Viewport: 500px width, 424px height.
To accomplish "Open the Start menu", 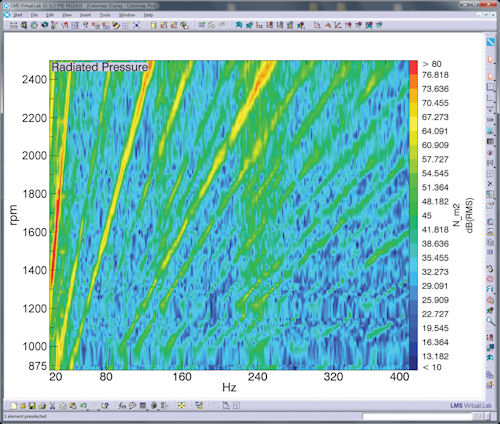I will point(17,15).
